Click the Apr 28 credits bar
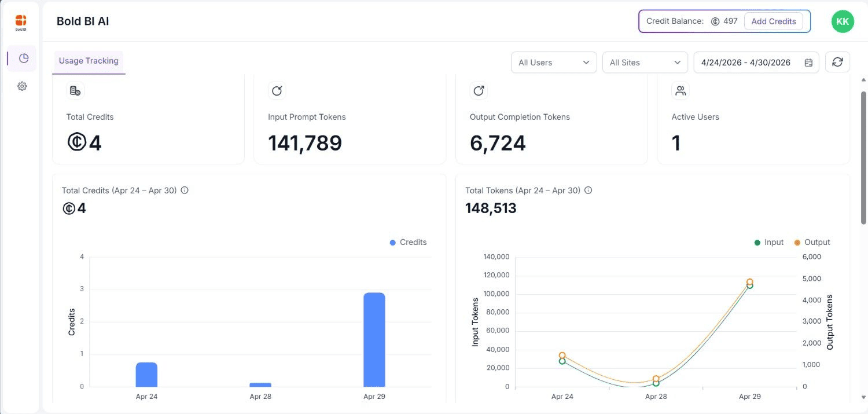 point(260,384)
